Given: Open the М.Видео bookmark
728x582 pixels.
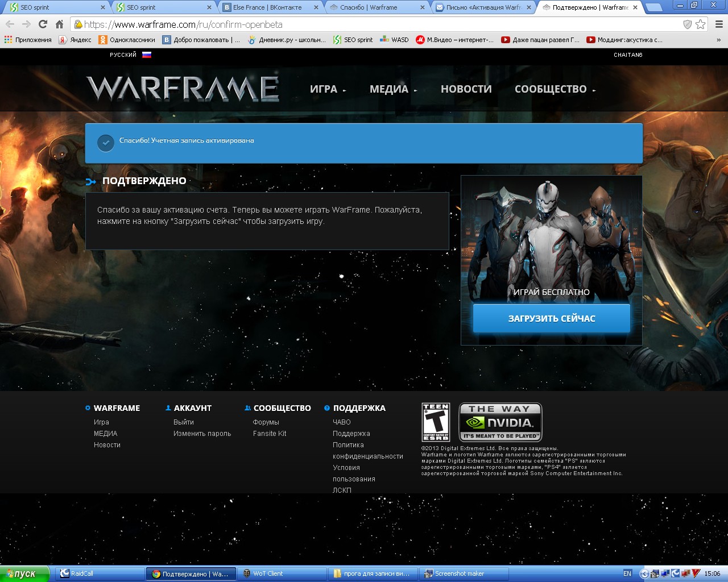Looking at the screenshot, I should [x=454, y=40].
